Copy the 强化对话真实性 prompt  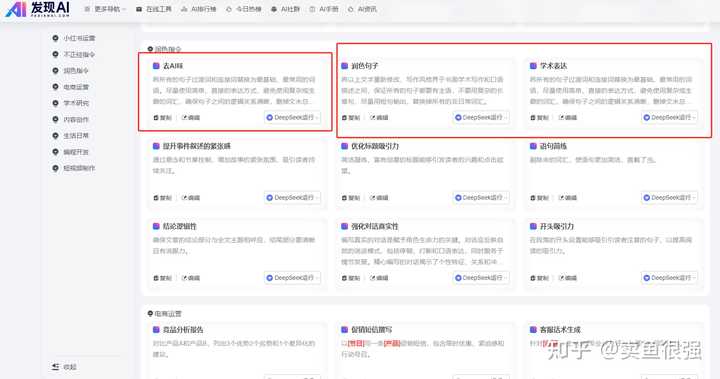pos(351,278)
